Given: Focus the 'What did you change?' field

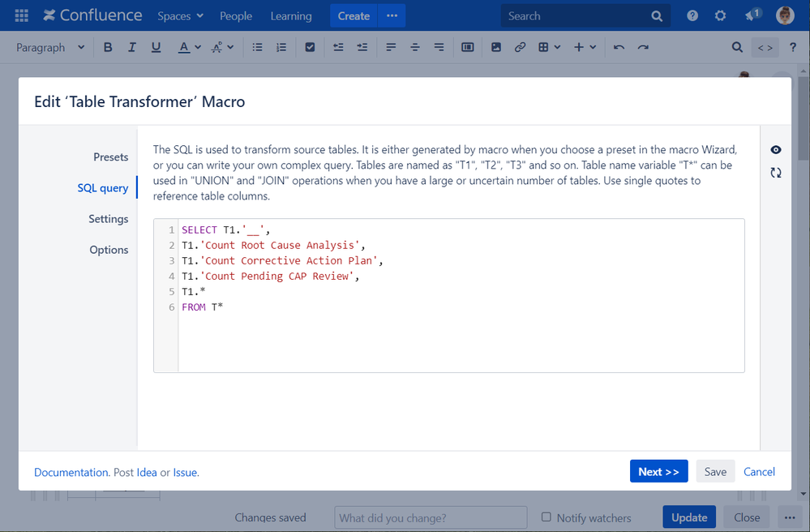Looking at the screenshot, I should coord(431,518).
